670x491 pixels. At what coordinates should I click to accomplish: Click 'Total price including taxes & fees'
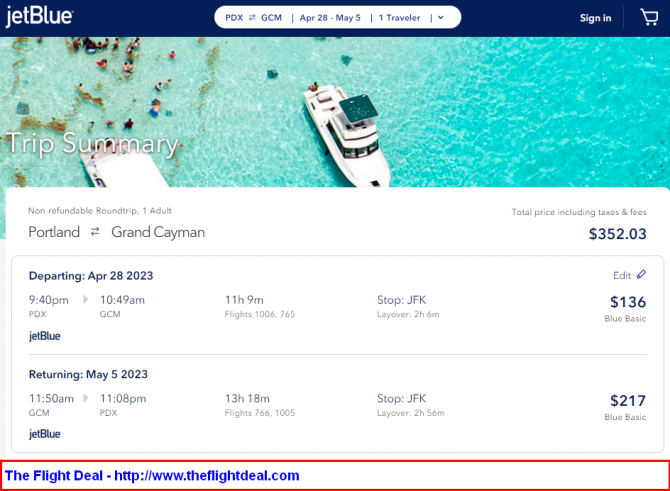click(579, 212)
